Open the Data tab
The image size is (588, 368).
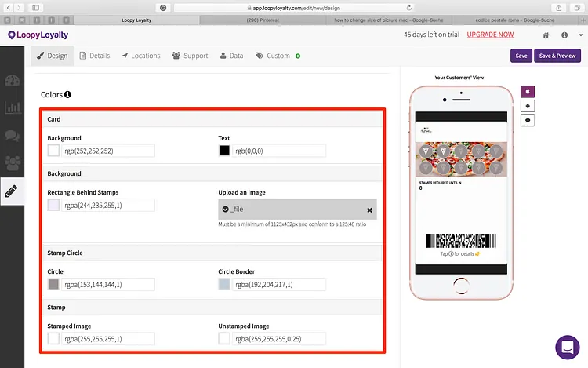[x=231, y=56]
